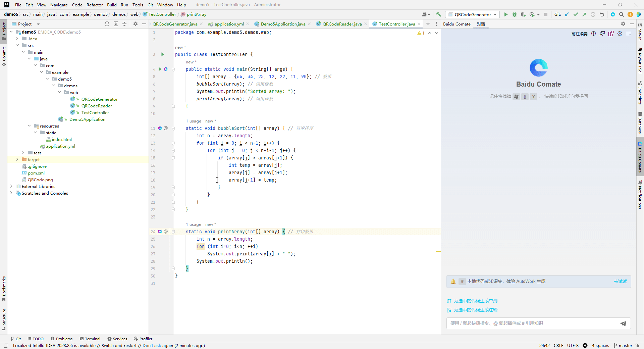The image size is (644, 349).
Task: Expand the test folder node
Action: [x=23, y=153]
